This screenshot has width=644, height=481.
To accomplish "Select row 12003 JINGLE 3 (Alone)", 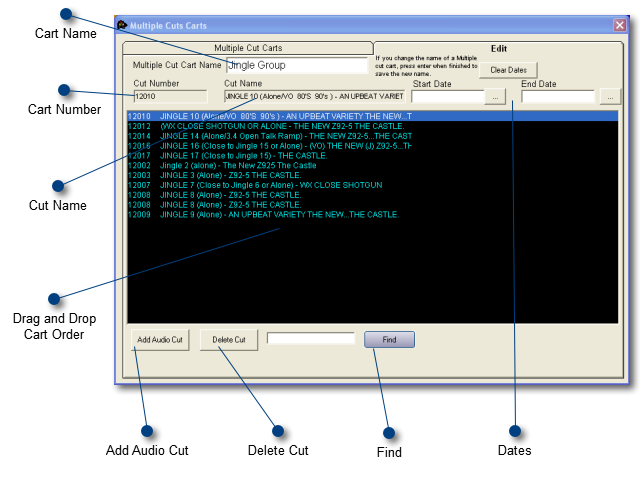I will tap(373, 175).
